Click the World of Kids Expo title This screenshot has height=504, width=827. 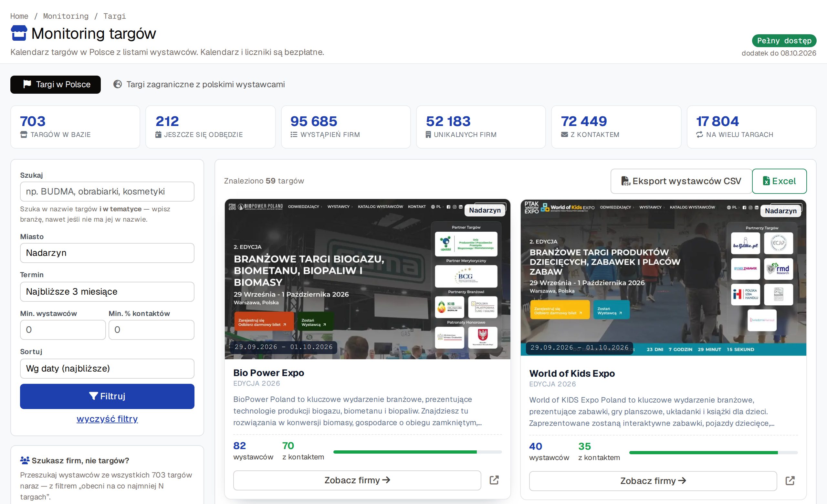[x=572, y=373]
